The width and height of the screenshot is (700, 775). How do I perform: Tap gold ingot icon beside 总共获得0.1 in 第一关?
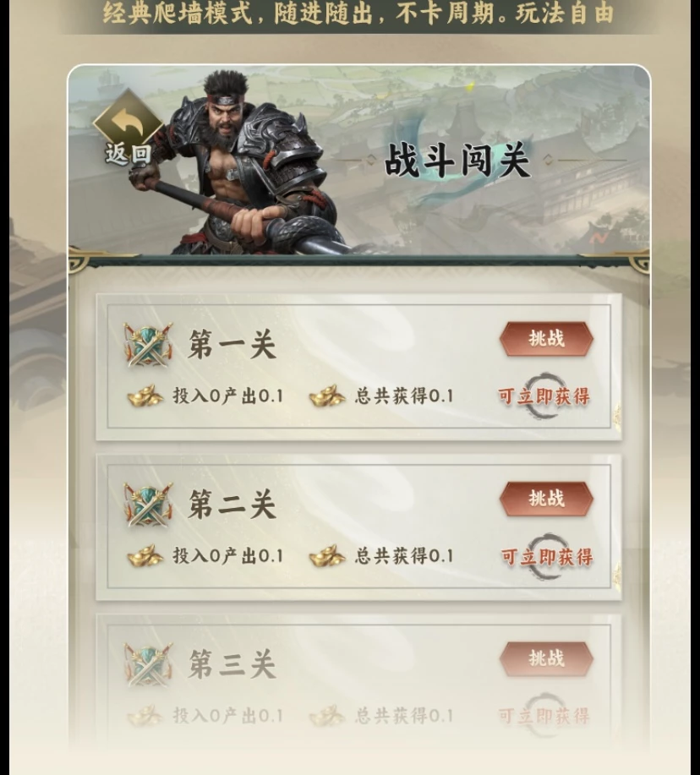click(327, 396)
